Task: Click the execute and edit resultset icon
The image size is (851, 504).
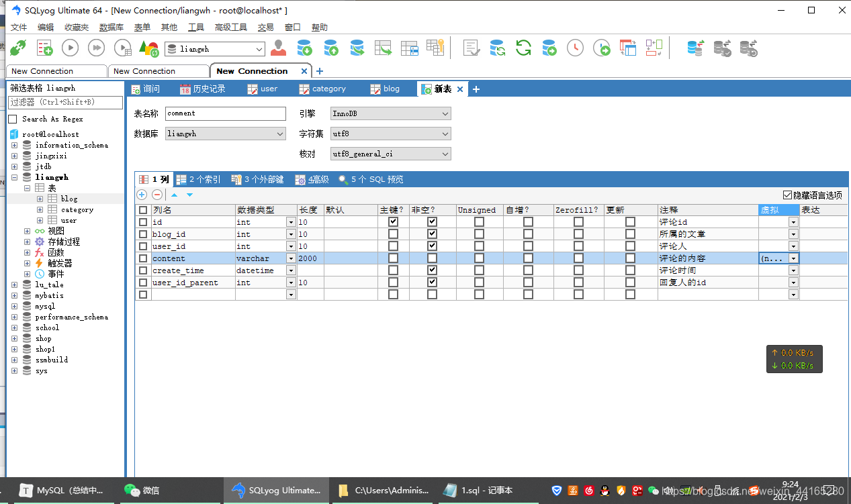Action: click(x=123, y=48)
